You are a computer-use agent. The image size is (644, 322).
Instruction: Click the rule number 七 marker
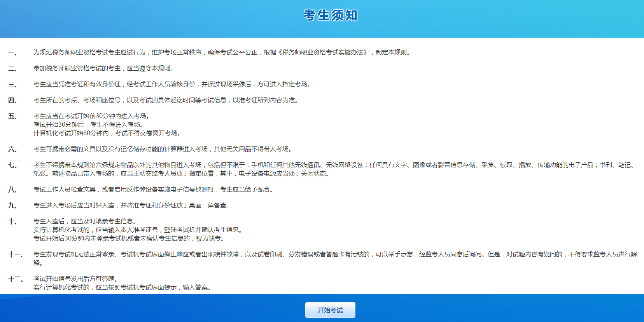click(12, 165)
